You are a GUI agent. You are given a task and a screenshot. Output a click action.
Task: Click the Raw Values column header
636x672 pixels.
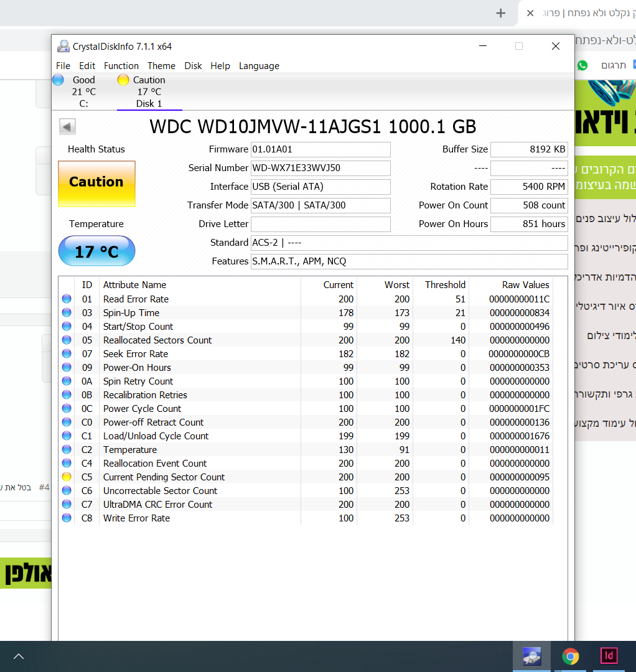510,285
